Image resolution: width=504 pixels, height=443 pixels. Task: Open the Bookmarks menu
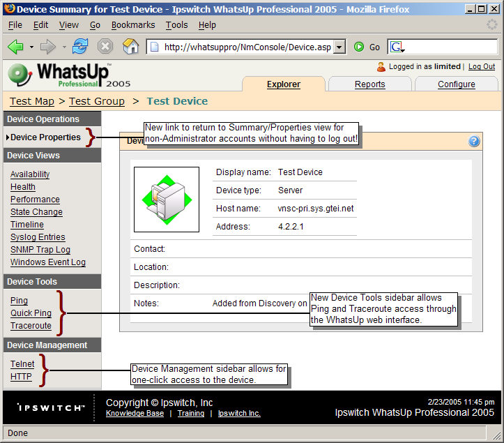coord(132,25)
